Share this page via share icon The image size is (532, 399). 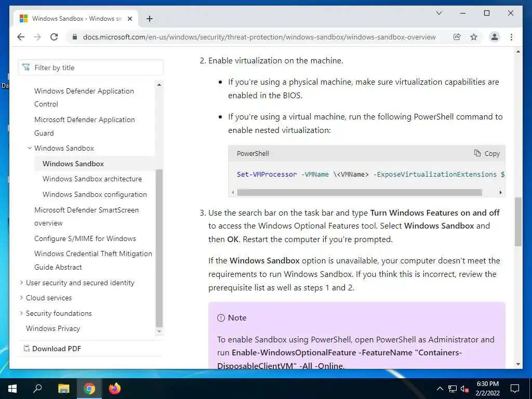point(457,37)
